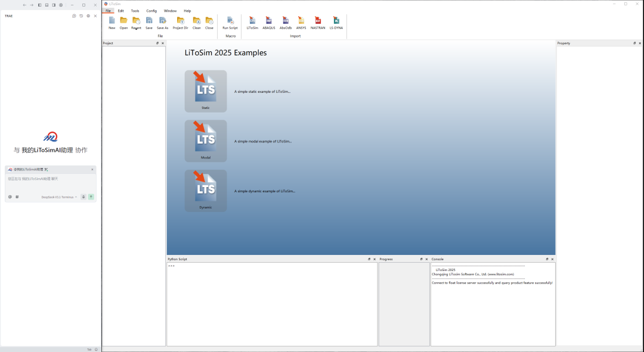Open the DeepSeek V3.1-Terminus model dropdown

(59, 197)
